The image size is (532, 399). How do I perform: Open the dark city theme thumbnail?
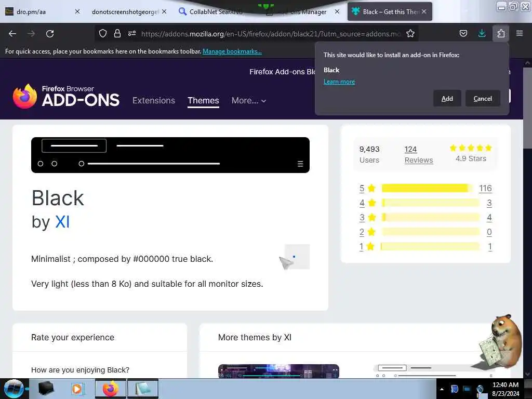tap(278, 371)
